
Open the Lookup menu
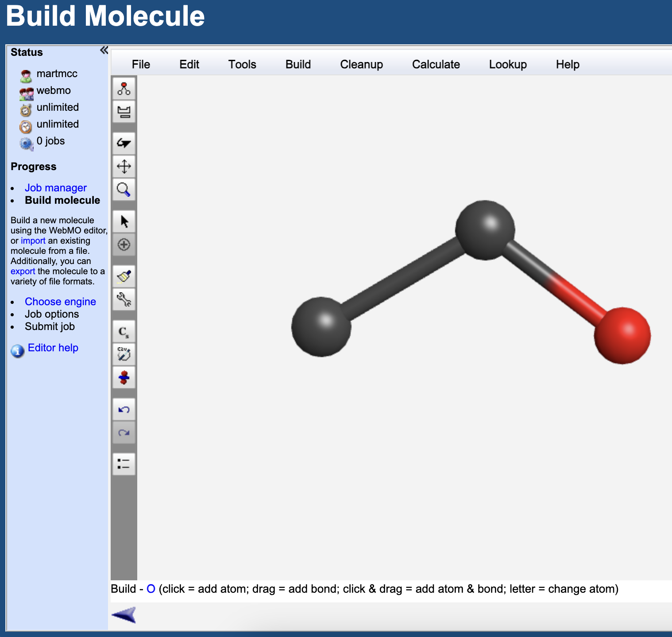click(x=508, y=64)
